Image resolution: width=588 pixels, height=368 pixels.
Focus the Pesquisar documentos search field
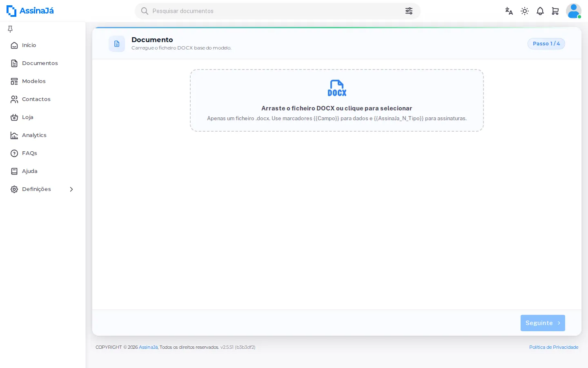pyautogui.click(x=278, y=11)
